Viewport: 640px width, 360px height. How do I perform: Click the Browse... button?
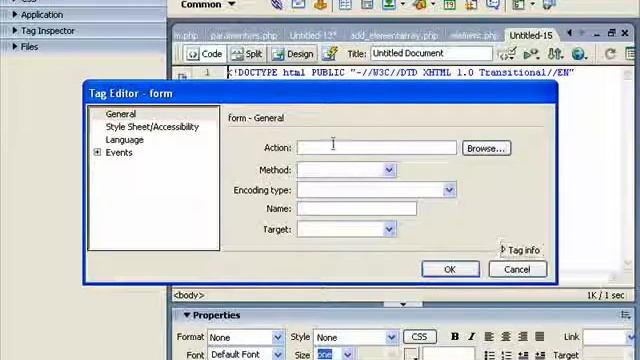[486, 148]
